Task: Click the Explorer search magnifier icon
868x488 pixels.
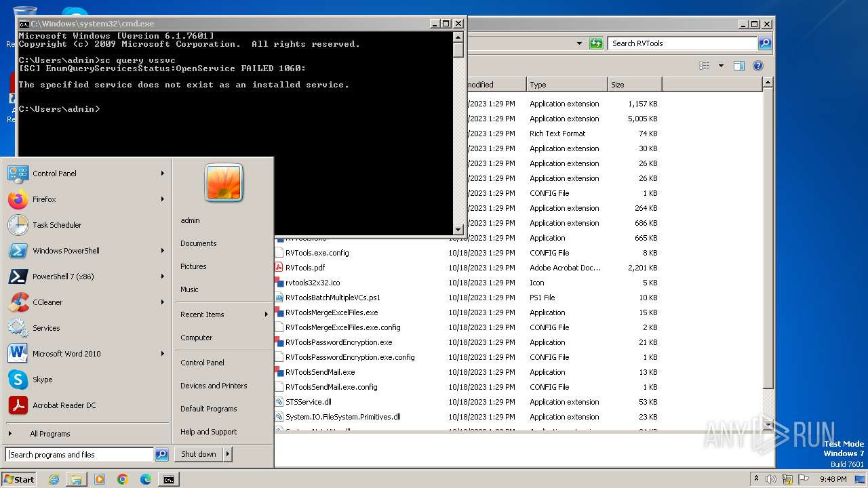Action: 765,43
